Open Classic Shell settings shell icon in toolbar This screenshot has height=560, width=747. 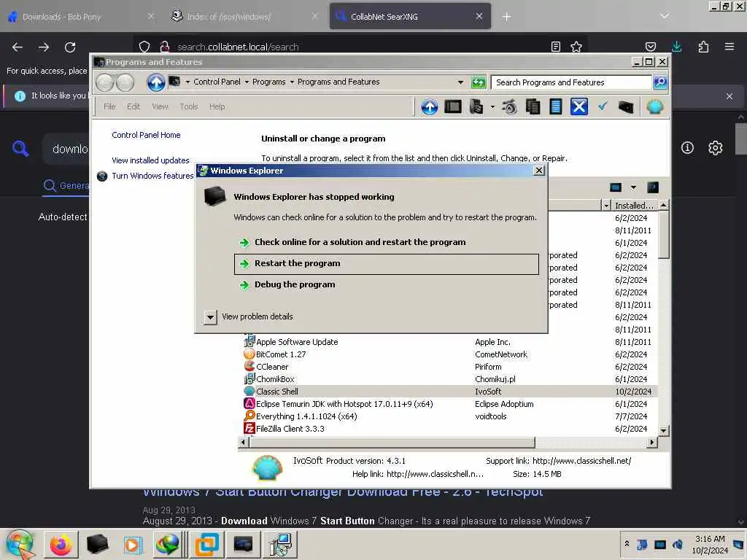tap(655, 106)
